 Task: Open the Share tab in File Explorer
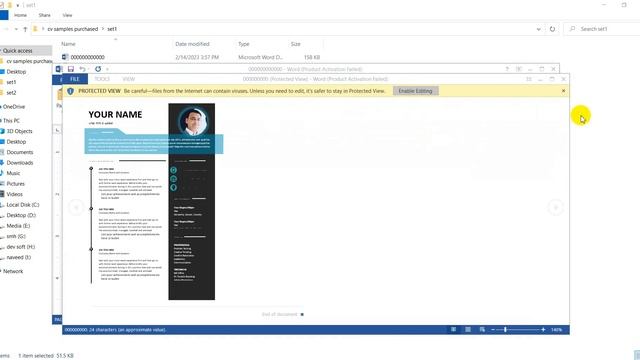[x=44, y=15]
